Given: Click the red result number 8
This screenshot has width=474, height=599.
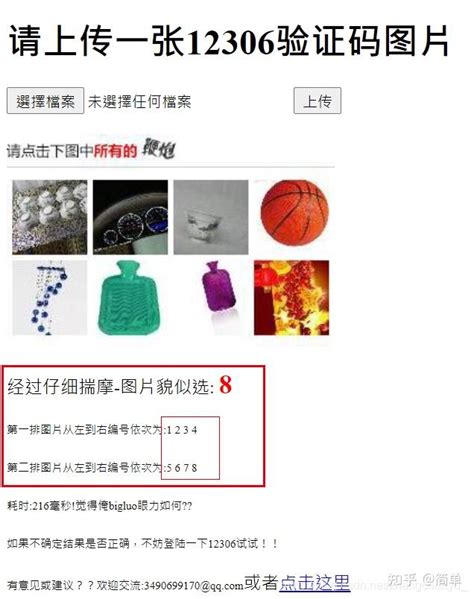Looking at the screenshot, I should tap(225, 385).
